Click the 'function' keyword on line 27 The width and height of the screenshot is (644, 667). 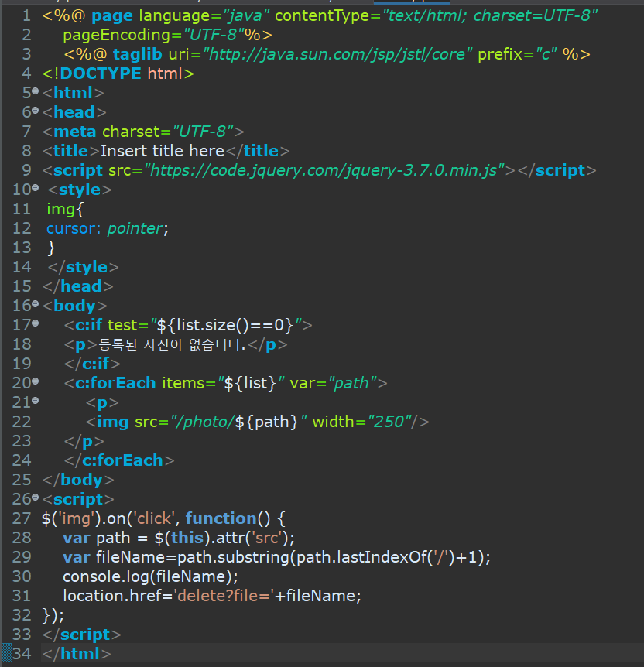coord(221,518)
